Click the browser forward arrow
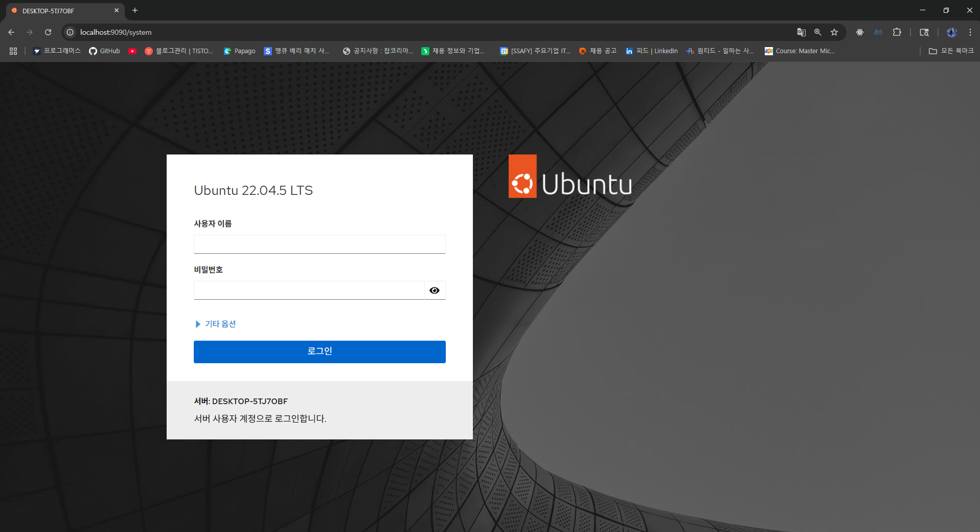980x532 pixels. (30, 32)
